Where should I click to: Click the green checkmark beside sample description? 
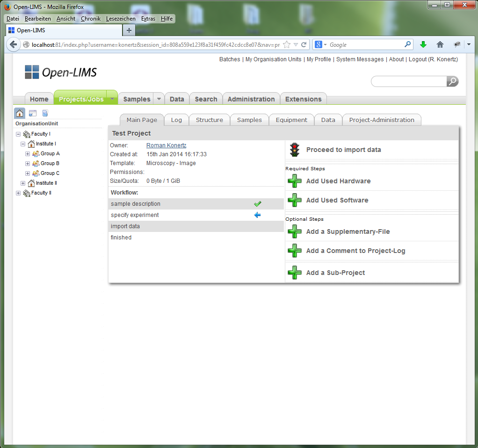pyautogui.click(x=258, y=203)
